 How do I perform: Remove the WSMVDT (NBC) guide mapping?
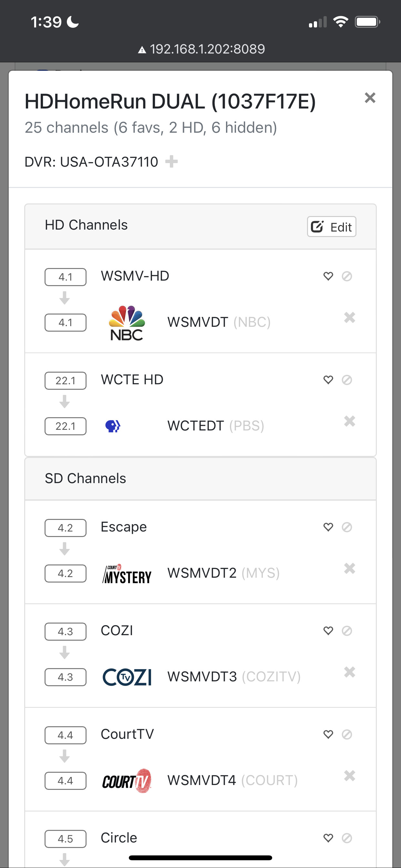(x=349, y=317)
